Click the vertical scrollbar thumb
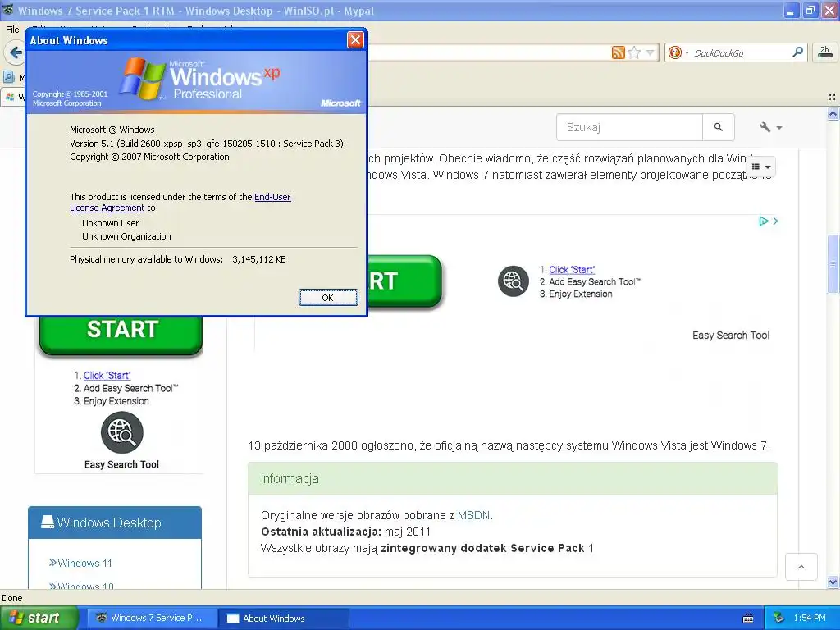The image size is (840, 630). coord(833,263)
